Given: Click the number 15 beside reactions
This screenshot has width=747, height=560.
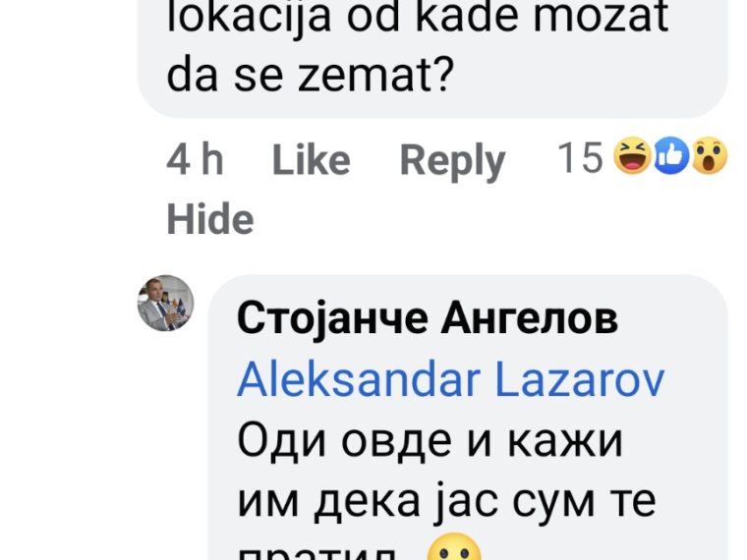Looking at the screenshot, I should [x=580, y=157].
